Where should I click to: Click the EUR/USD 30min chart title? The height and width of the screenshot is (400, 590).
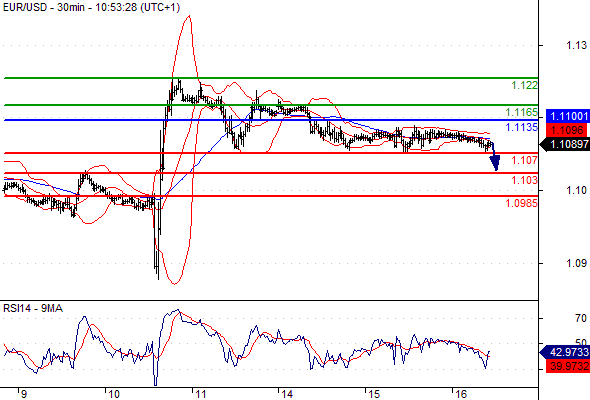(x=91, y=7)
